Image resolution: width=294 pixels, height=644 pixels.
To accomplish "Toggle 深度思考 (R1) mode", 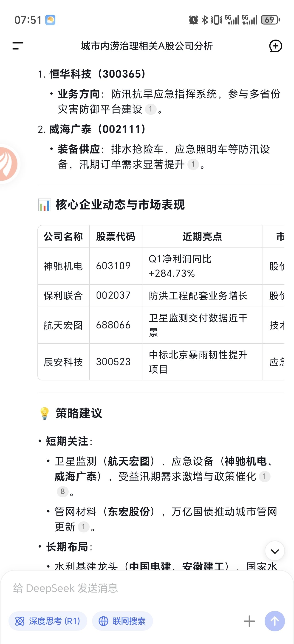I will tap(48, 621).
